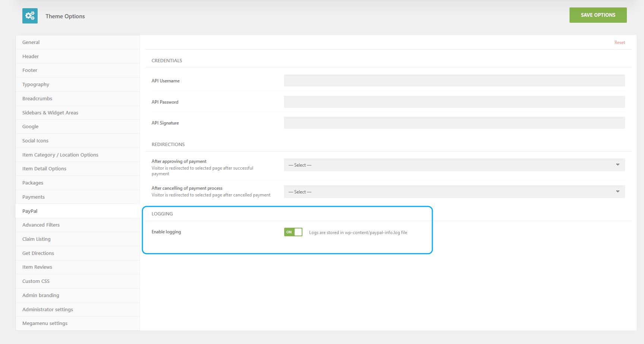
Task: Click the Theme Options gear icon
Action: point(30,16)
